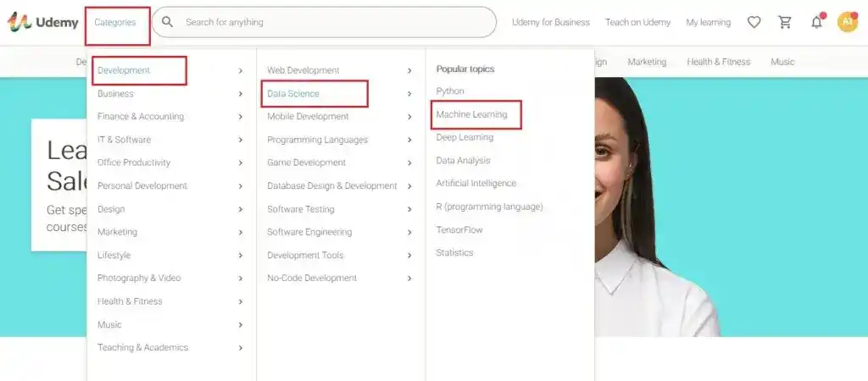Open My learning page
The width and height of the screenshot is (868, 381).
coord(708,23)
